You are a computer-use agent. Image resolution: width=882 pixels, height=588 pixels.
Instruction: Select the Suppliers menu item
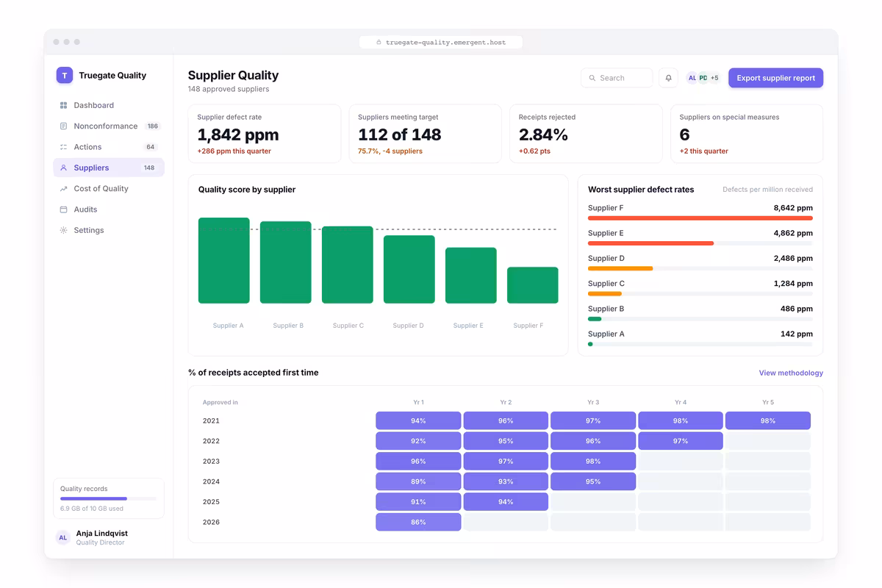[x=109, y=168]
